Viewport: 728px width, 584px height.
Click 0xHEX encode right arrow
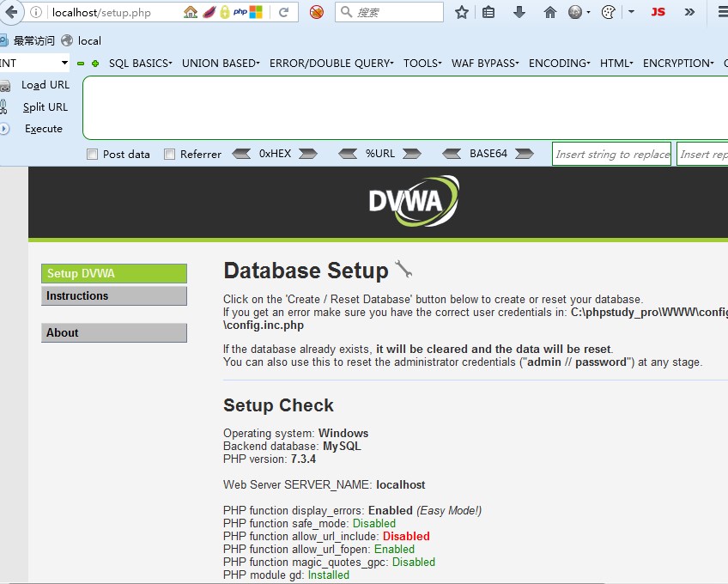click(x=308, y=154)
